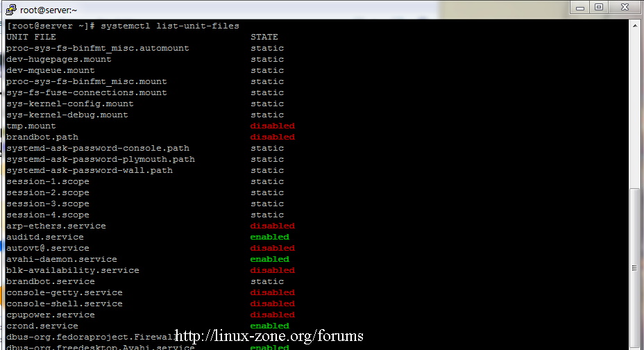Maximize the root@server terminal window

[598, 7]
